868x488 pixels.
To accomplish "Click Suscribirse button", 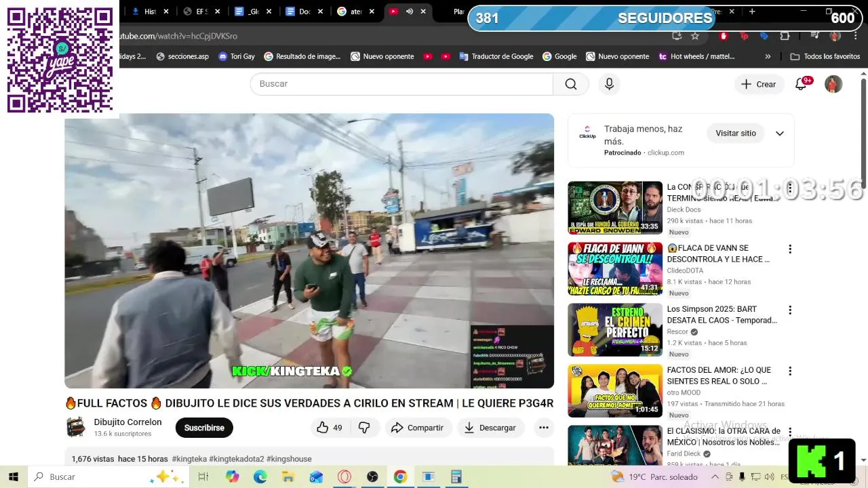I will (204, 428).
